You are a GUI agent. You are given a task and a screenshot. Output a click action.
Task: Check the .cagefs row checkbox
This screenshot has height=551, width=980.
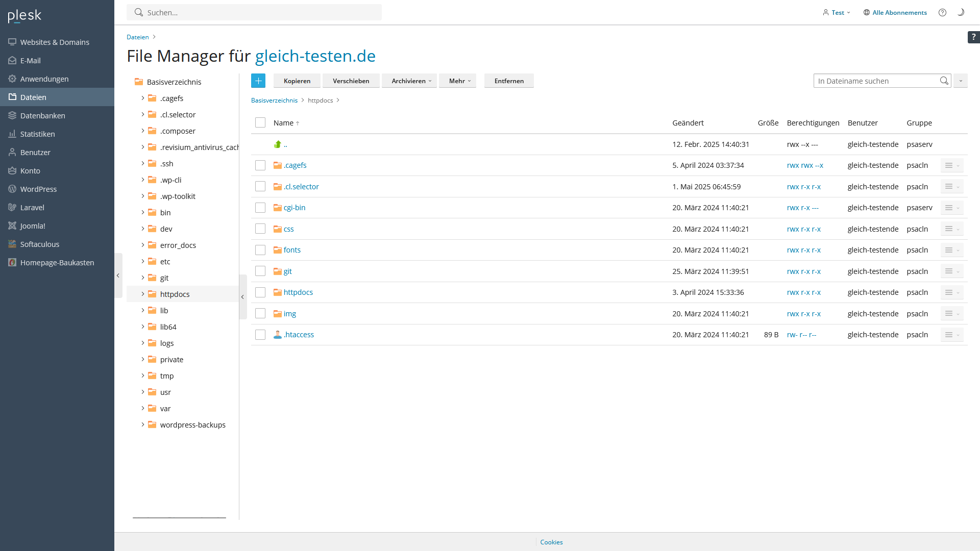[x=260, y=165]
